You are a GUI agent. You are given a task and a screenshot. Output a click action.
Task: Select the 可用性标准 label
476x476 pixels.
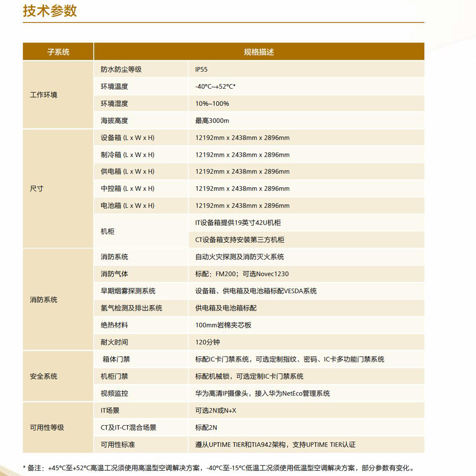(x=118, y=445)
